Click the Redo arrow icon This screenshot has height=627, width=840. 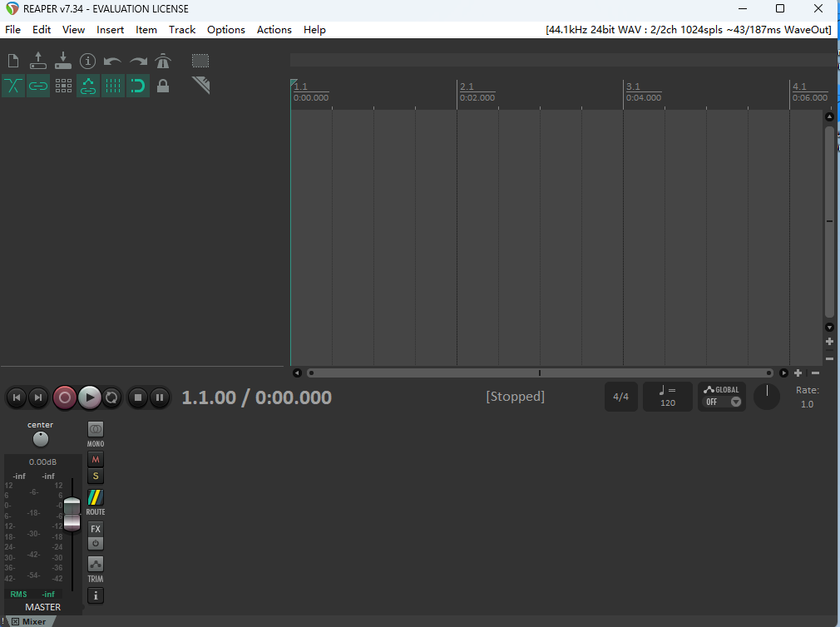pyautogui.click(x=138, y=61)
